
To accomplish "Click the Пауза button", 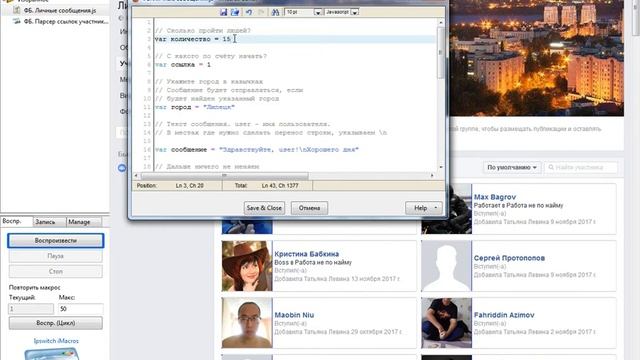I will point(56,256).
